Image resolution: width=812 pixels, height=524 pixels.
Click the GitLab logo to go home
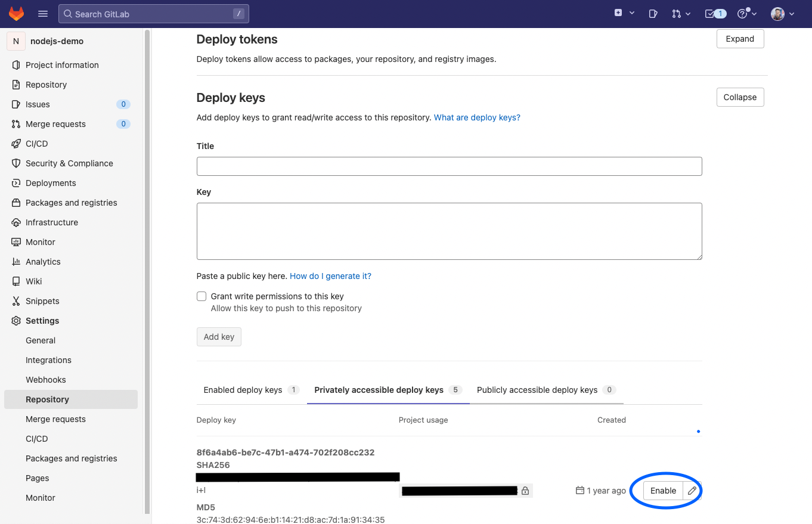pyautogui.click(x=16, y=13)
